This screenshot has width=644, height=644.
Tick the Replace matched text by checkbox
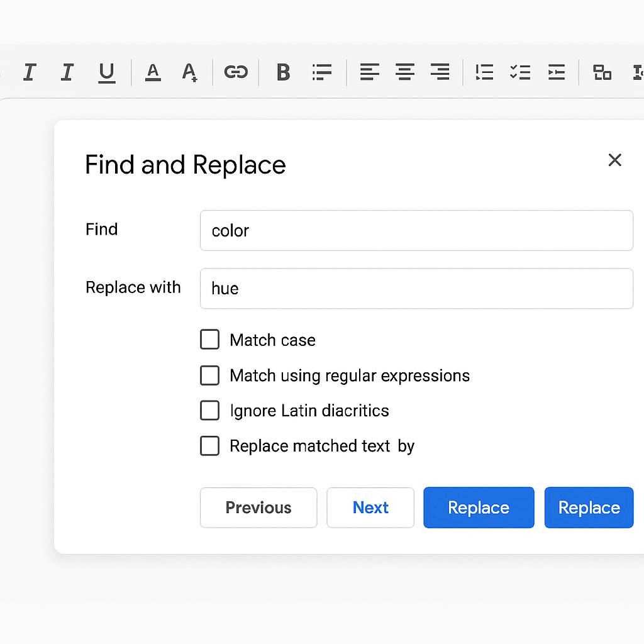(x=209, y=446)
